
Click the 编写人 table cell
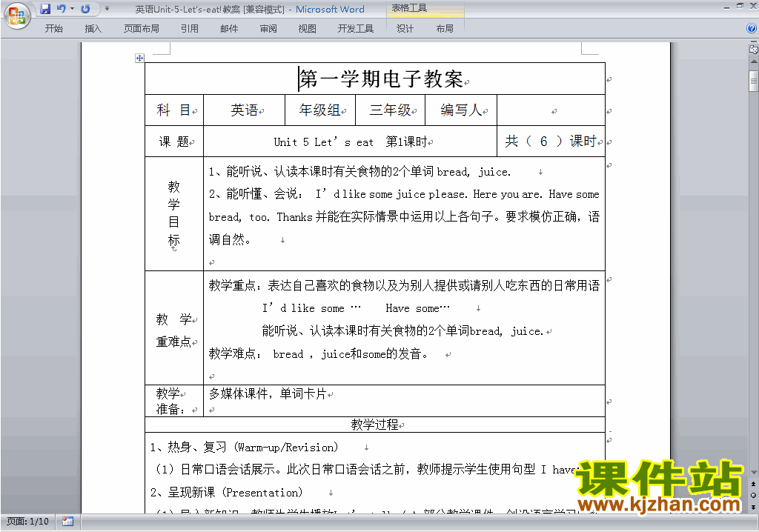point(461,110)
